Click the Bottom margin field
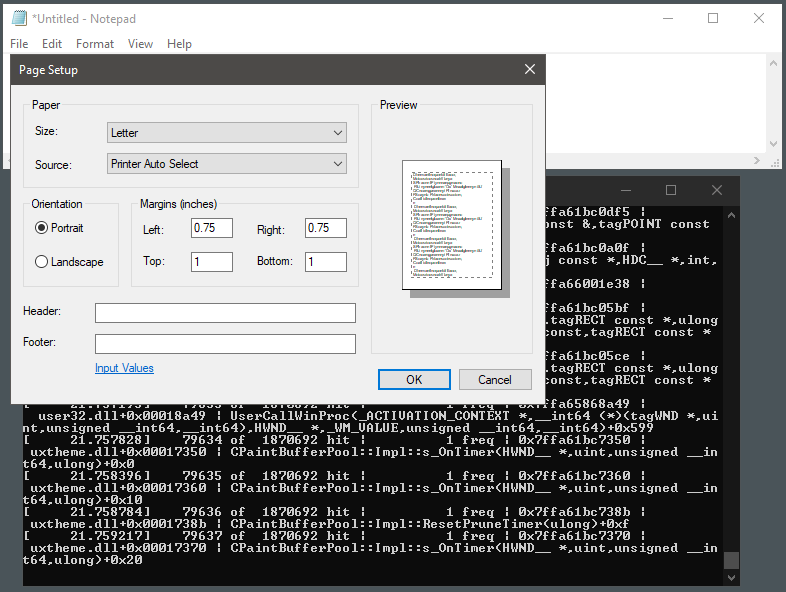Screen dimensions: 786x592 tap(326, 262)
